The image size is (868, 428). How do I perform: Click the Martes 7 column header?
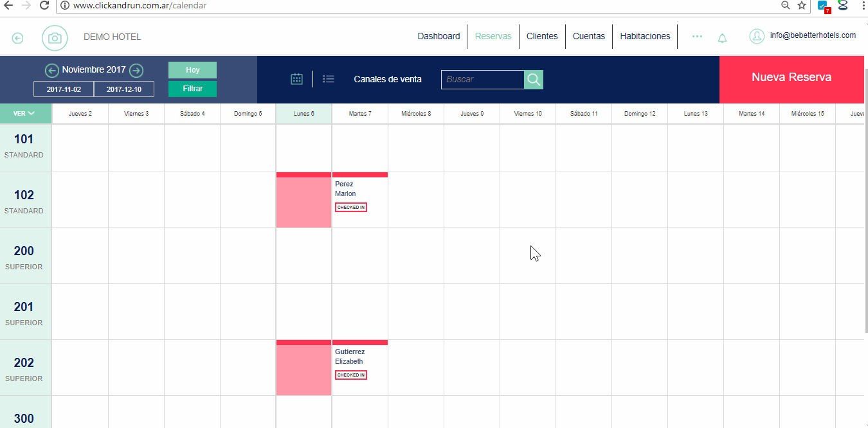coord(360,114)
